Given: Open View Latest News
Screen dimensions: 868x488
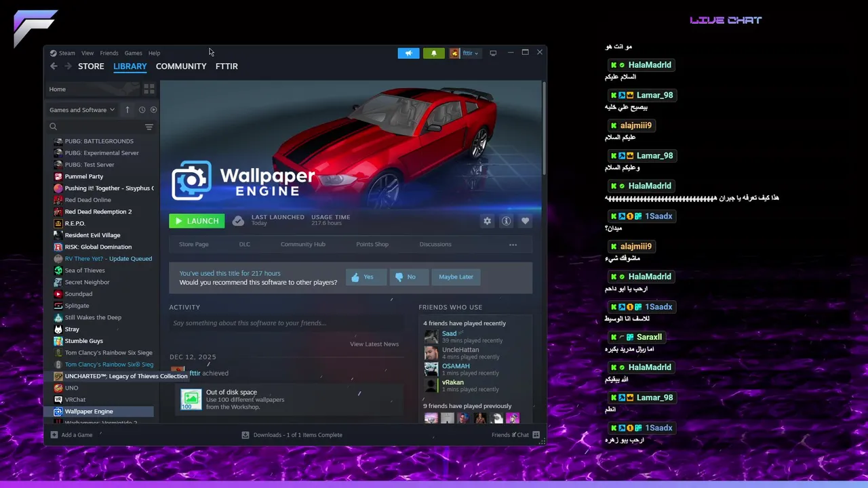Looking at the screenshot, I should click(374, 344).
